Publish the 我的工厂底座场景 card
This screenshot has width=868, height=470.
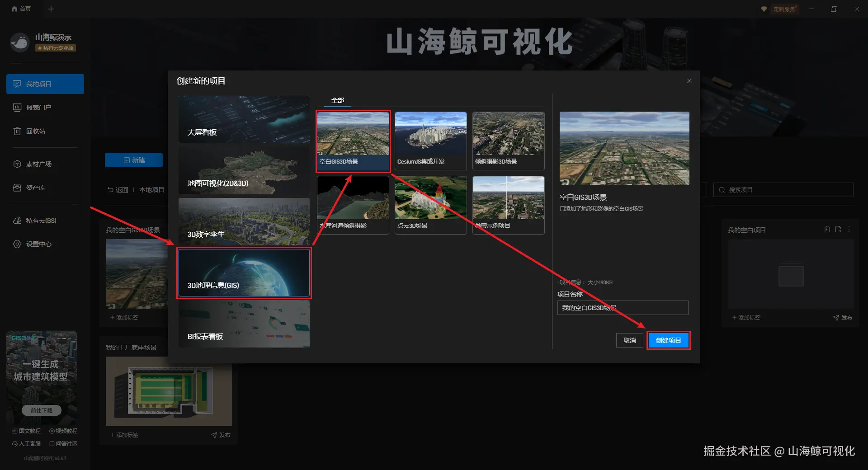tap(221, 435)
